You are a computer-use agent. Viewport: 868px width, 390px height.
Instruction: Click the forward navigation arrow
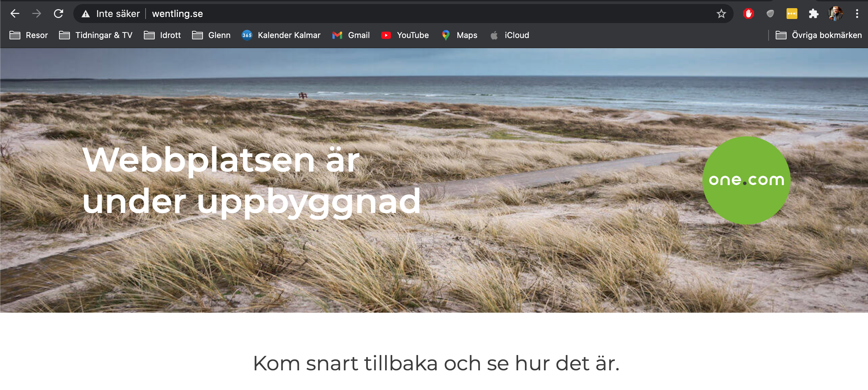click(x=37, y=14)
